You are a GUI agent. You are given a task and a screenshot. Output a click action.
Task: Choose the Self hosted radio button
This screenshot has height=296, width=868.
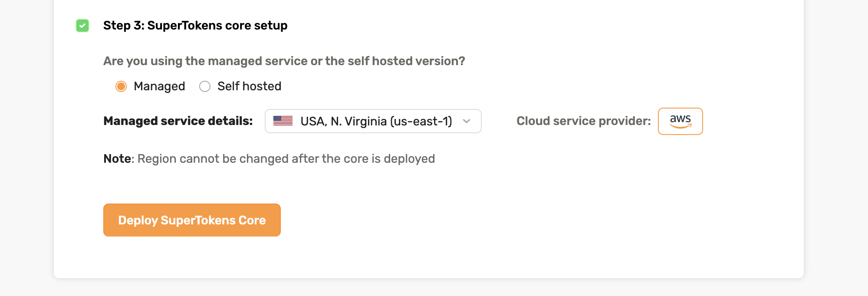point(205,86)
